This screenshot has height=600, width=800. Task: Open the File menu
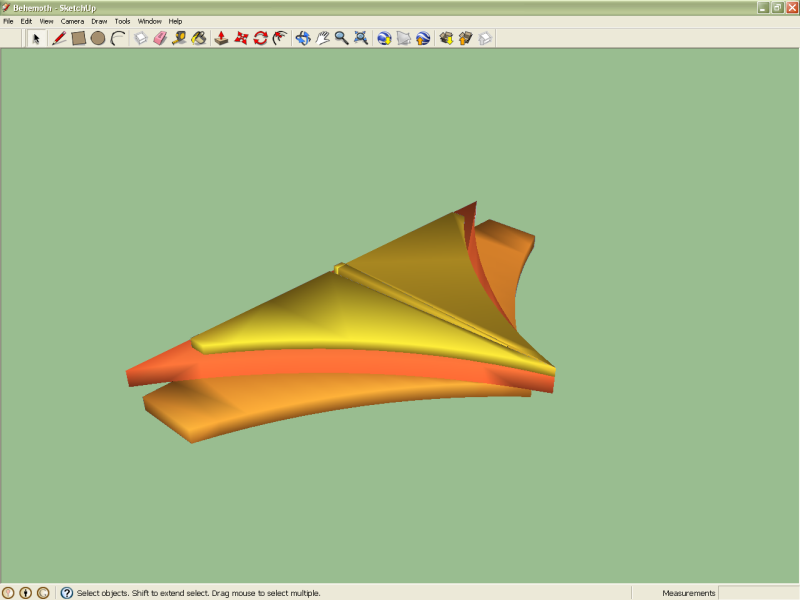[8, 21]
